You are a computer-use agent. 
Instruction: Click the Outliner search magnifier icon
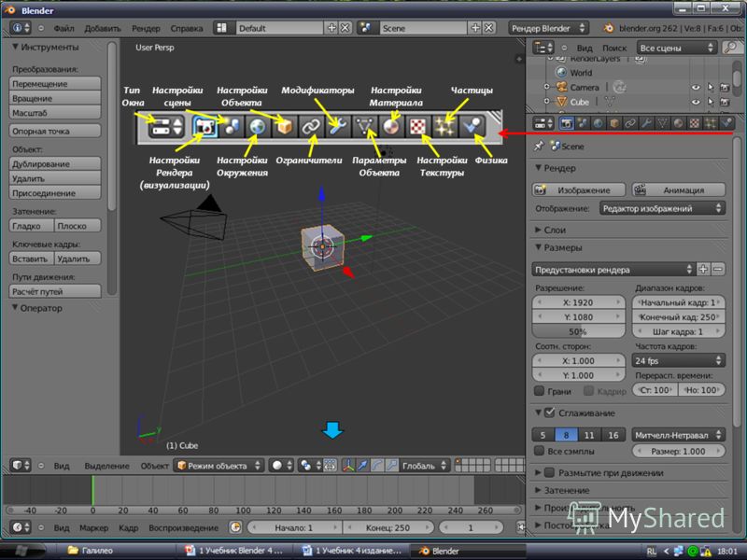click(730, 48)
